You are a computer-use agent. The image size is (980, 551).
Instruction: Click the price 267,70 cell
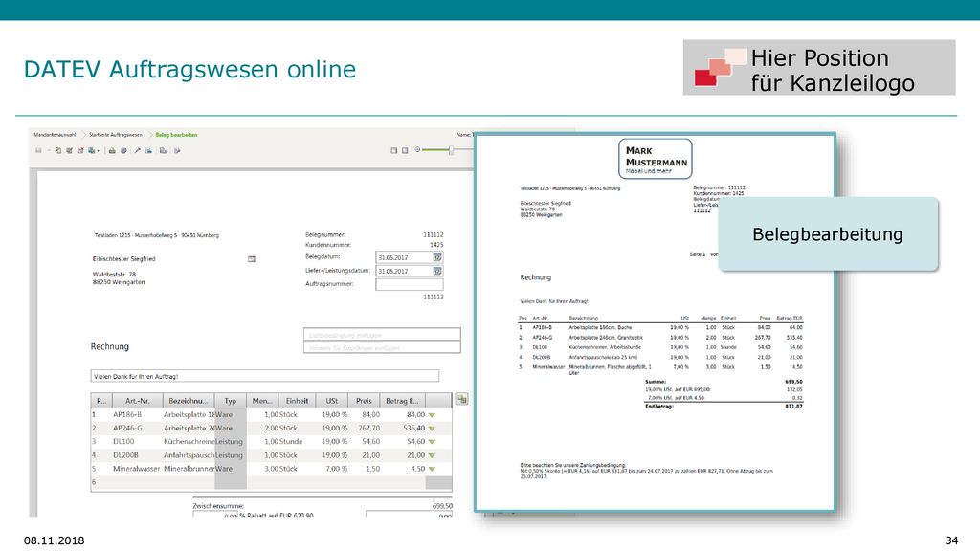365,429
